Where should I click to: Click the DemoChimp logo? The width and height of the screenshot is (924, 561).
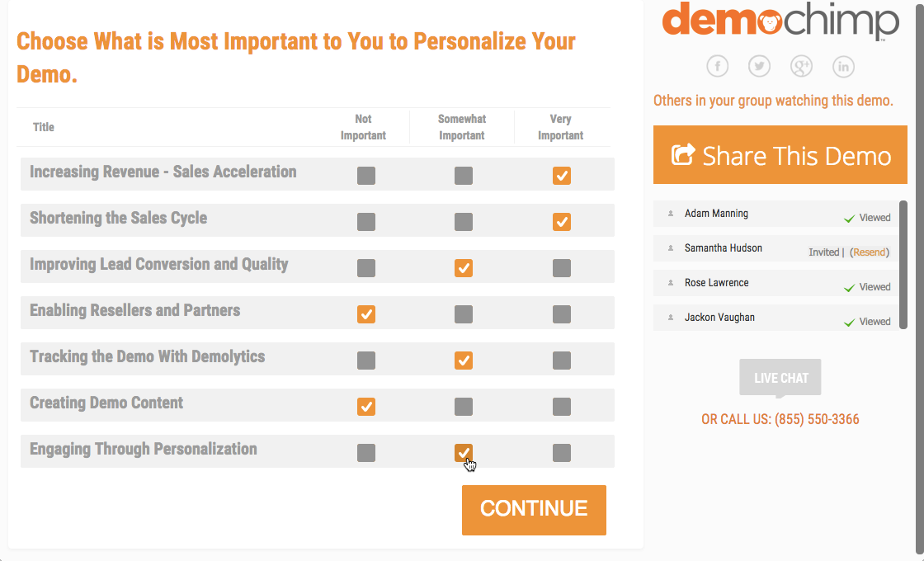point(780,21)
